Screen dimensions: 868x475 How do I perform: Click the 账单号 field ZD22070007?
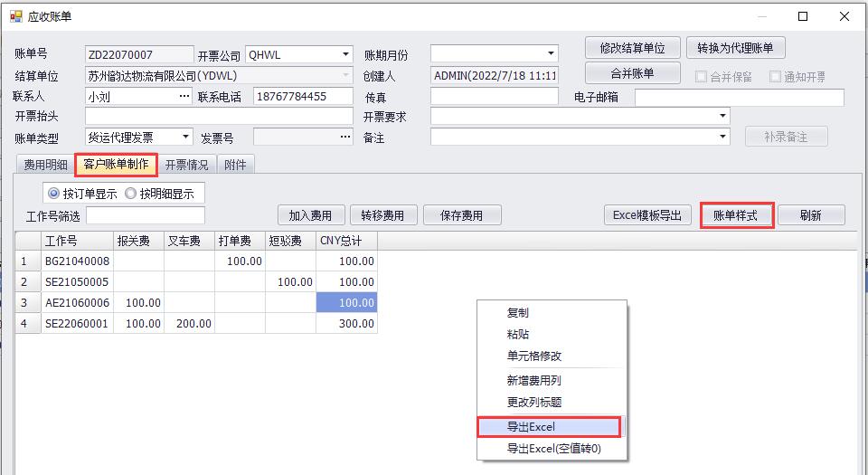(139, 54)
